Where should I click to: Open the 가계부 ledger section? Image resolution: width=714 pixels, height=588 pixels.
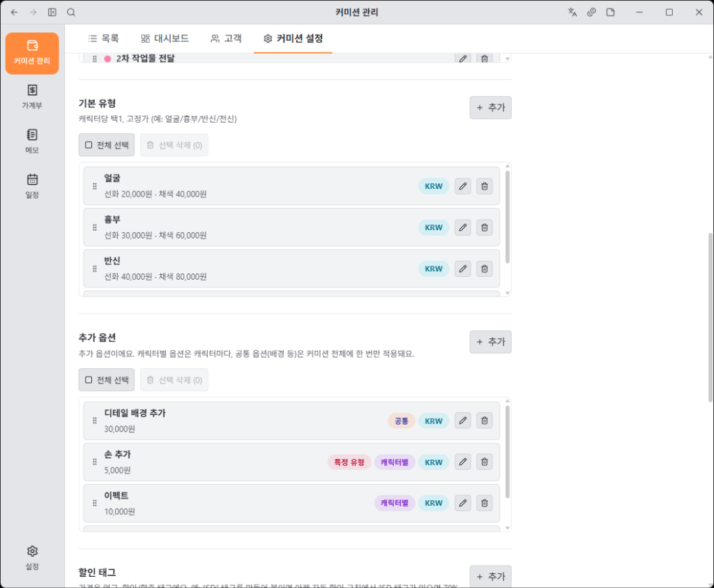(32, 97)
